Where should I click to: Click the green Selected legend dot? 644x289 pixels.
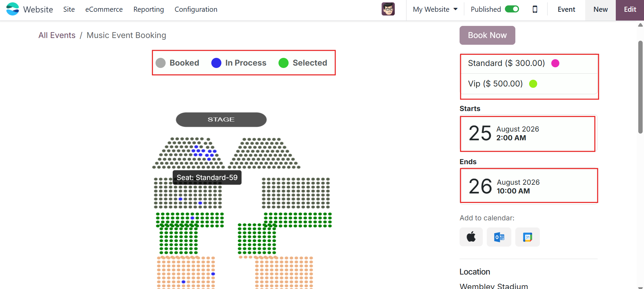284,63
